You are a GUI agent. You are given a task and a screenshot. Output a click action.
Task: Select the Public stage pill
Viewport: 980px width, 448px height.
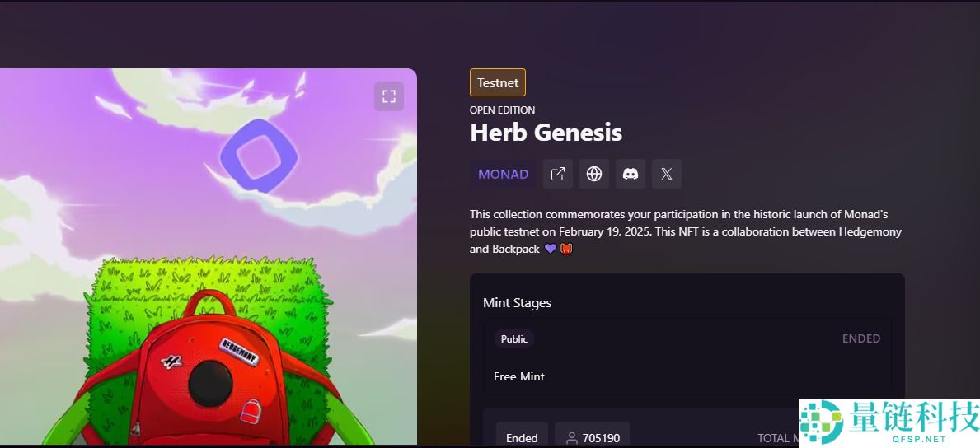pos(513,338)
